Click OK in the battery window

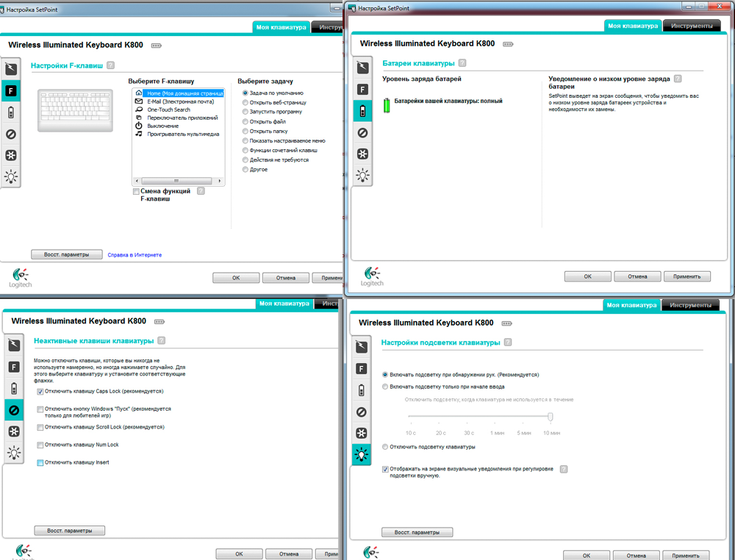click(x=587, y=276)
